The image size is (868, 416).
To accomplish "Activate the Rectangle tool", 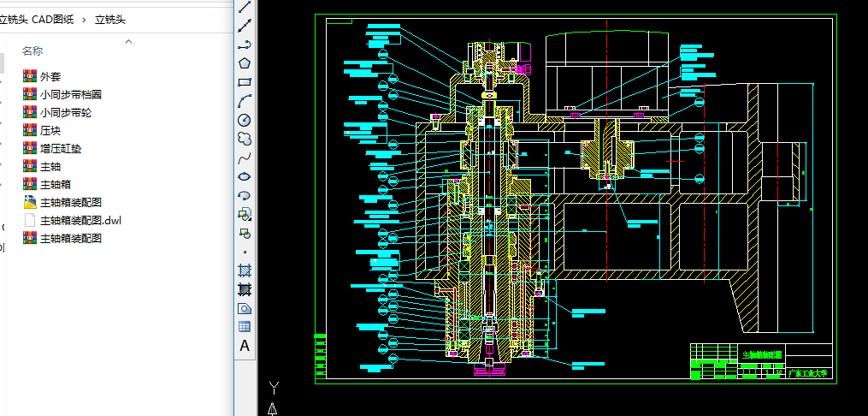I will [x=245, y=82].
